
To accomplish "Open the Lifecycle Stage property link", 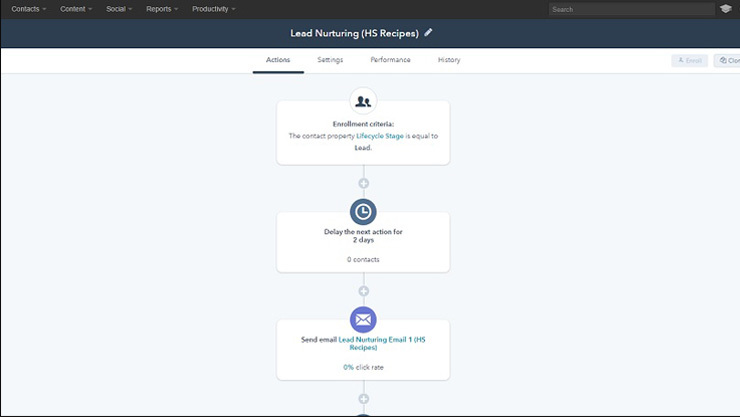I will pyautogui.click(x=380, y=136).
